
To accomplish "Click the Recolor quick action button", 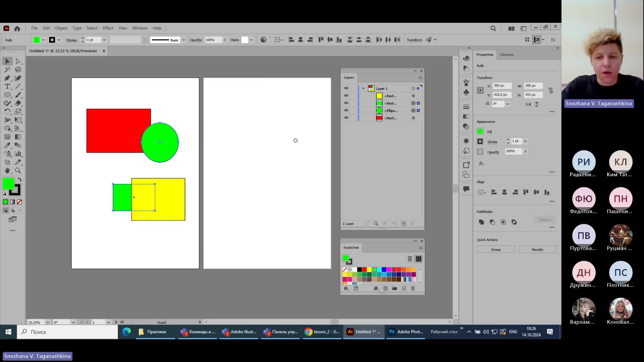I will 537,250.
